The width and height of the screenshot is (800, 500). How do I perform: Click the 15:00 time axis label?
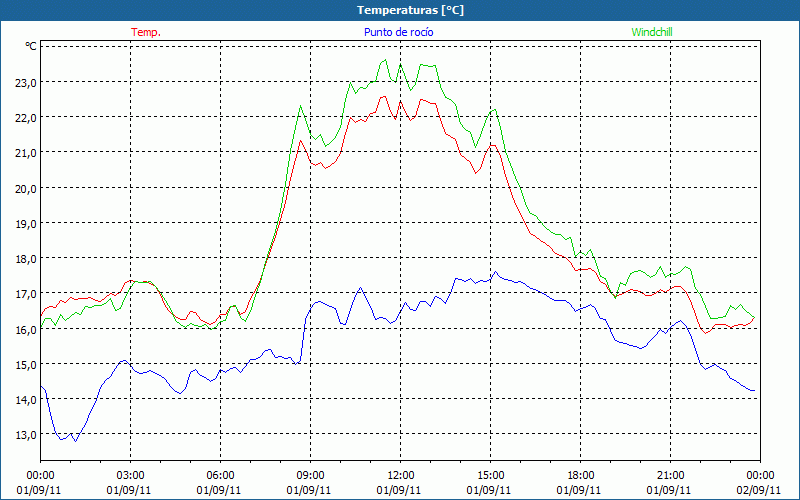pyautogui.click(x=490, y=476)
